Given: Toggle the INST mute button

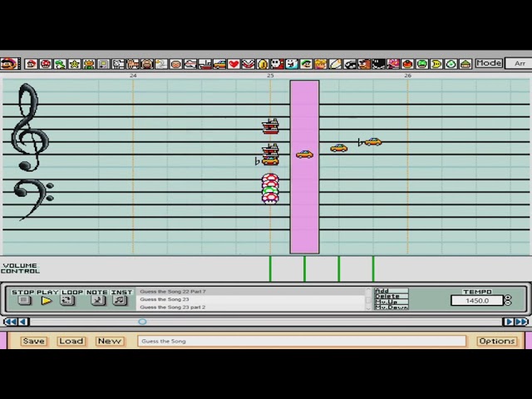Looking at the screenshot, I should tap(120, 300).
